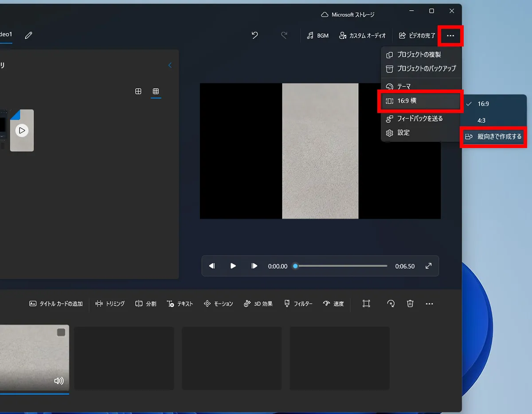Select the checked 16:9 aspect ratio
Viewport: 532px width, 414px height.
[x=483, y=104]
